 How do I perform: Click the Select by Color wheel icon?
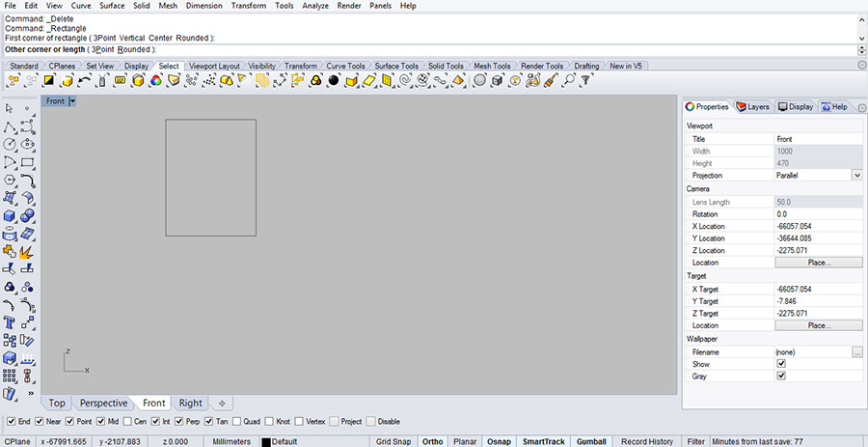click(x=155, y=80)
